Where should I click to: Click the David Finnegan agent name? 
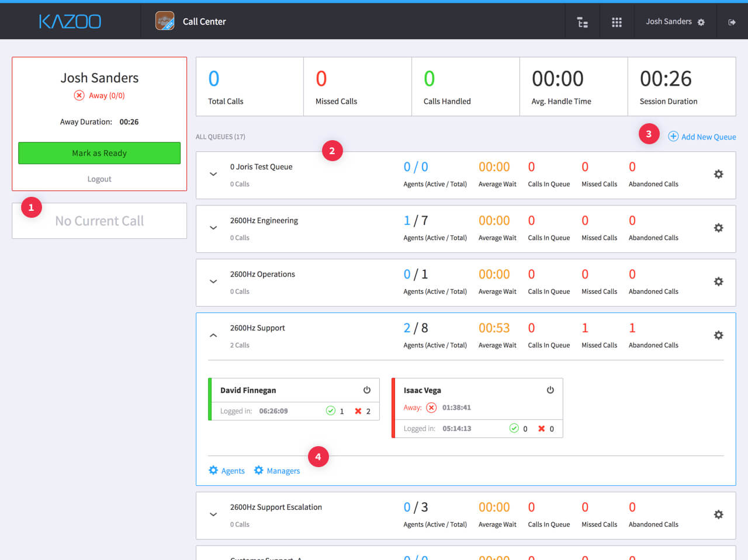coord(248,390)
